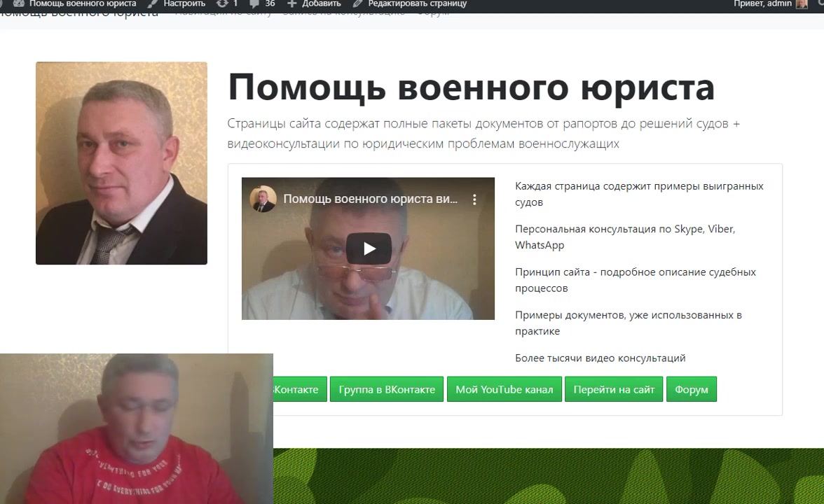Click the partially hidden 'ВКонтакте' button
Screen dimensions: 824x504
[x=300, y=389]
